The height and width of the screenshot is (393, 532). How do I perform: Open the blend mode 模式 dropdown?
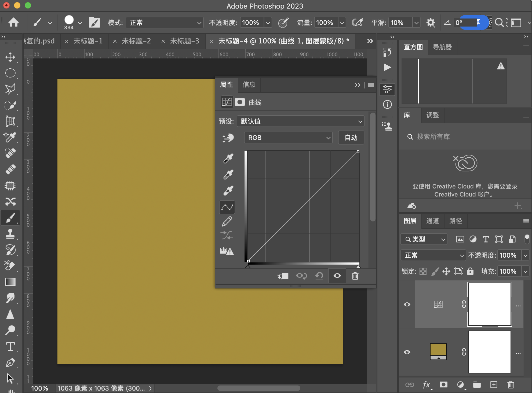coord(165,23)
